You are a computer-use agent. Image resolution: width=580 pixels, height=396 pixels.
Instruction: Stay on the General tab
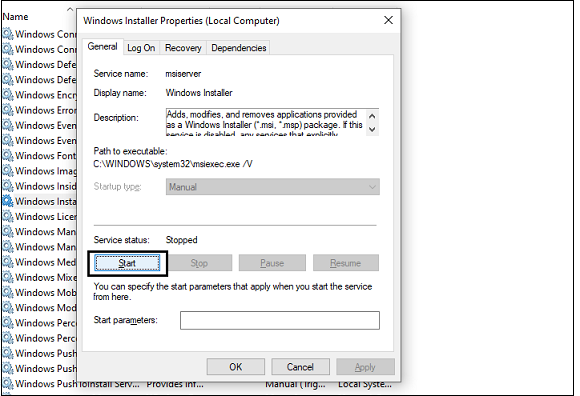pyautogui.click(x=102, y=47)
